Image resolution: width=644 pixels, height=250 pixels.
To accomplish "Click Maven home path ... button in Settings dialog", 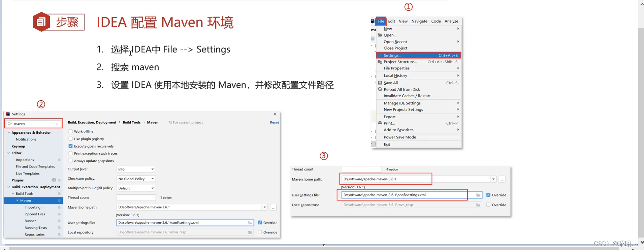I will tap(273, 208).
